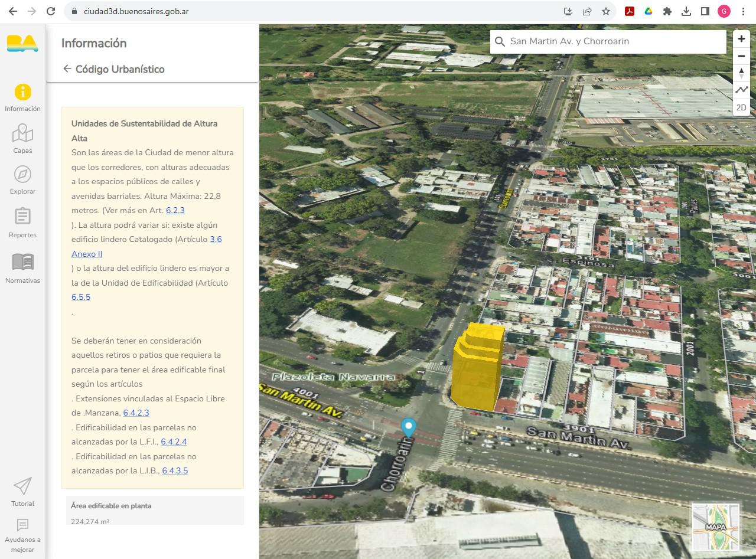
Task: Open the Reportes clipboard panel
Action: point(22,223)
